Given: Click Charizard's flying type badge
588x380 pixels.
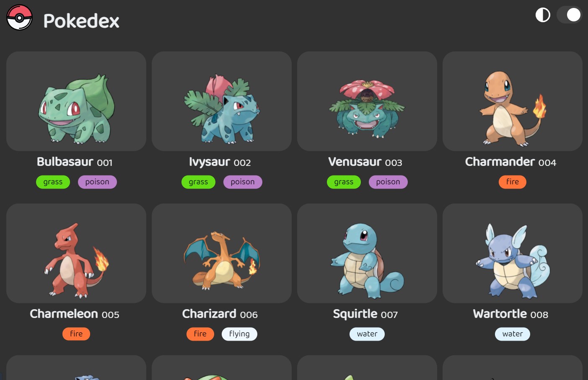Looking at the screenshot, I should point(239,334).
